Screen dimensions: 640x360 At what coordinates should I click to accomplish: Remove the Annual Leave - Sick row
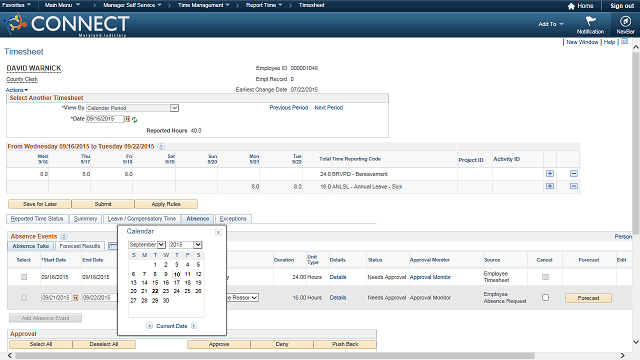(573, 186)
